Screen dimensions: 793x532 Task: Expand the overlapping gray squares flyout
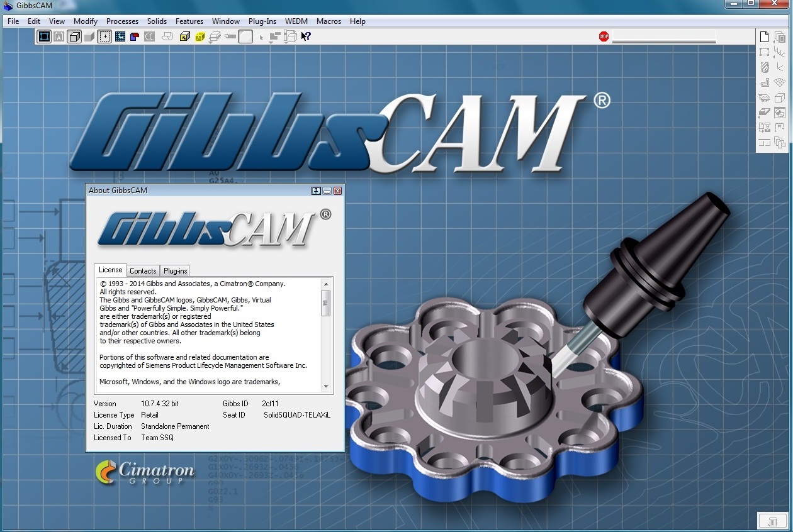[275, 37]
